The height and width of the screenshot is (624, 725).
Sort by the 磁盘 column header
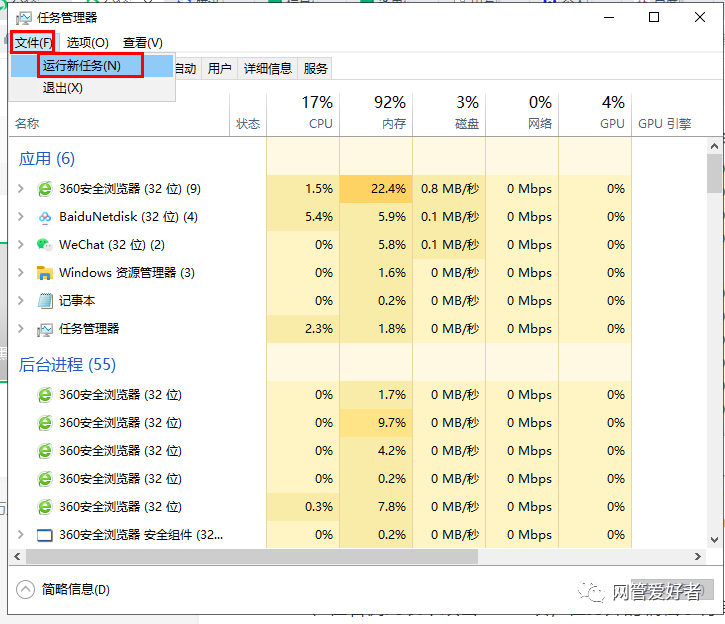click(x=449, y=115)
